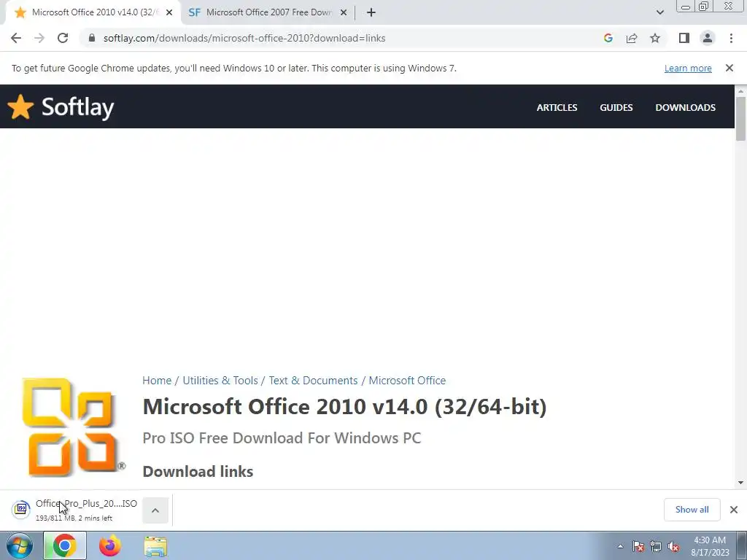This screenshot has width=747, height=560.
Task: Launch Firefox from the taskbar
Action: [110, 546]
